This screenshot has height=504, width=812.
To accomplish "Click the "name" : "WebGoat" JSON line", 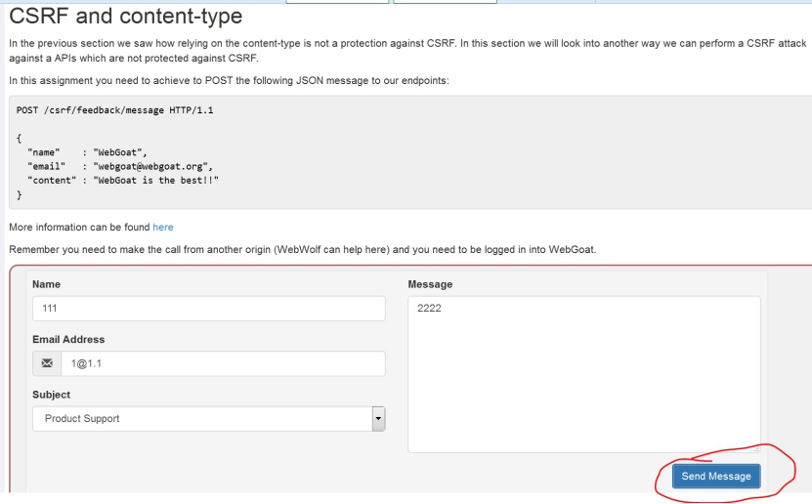I will click(87, 152).
